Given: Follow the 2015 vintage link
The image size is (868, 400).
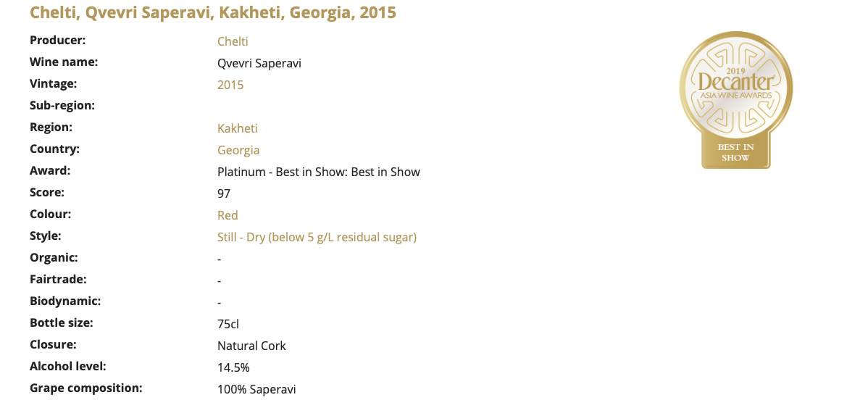Looking at the screenshot, I should click(230, 85).
